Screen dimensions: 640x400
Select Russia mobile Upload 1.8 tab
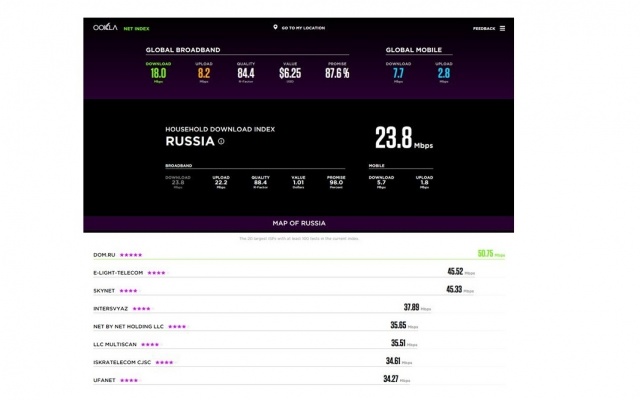click(424, 182)
